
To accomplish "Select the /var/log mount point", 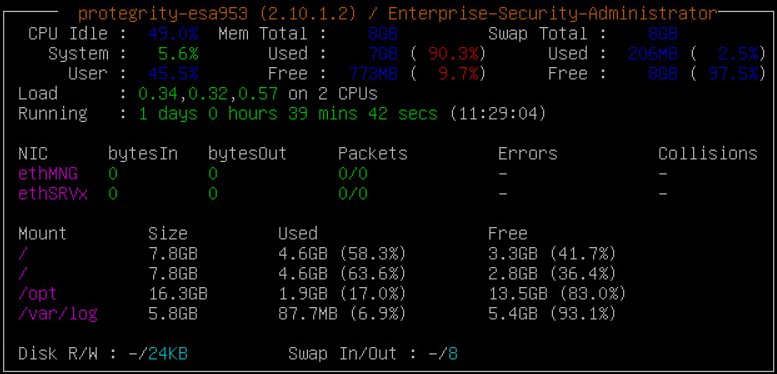I will pyautogui.click(x=58, y=314).
